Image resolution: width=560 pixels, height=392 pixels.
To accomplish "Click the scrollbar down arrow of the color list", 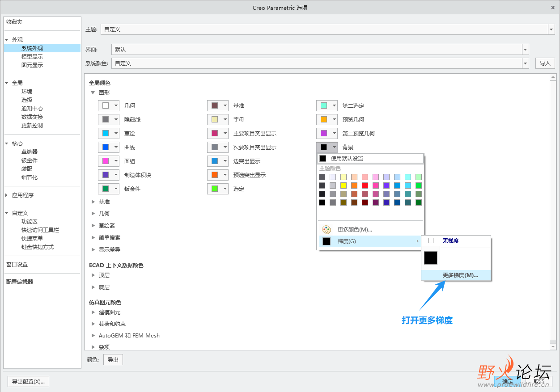I will point(553,347).
